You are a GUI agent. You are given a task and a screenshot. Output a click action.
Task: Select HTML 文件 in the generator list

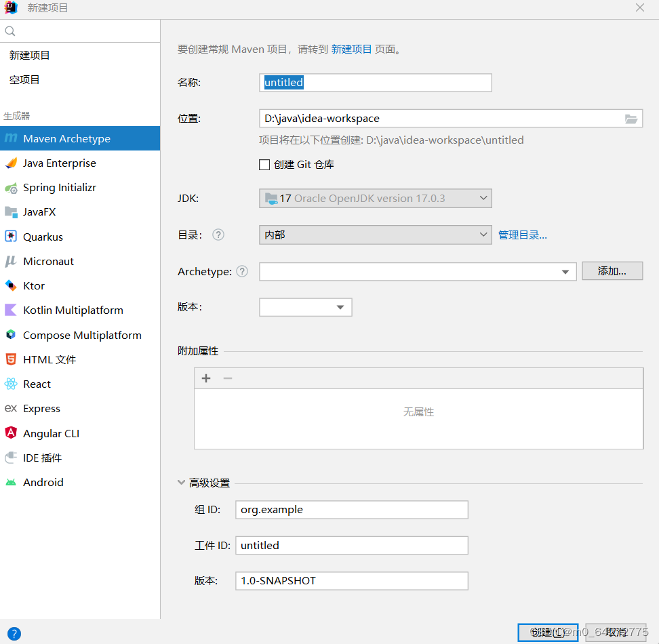(80, 359)
